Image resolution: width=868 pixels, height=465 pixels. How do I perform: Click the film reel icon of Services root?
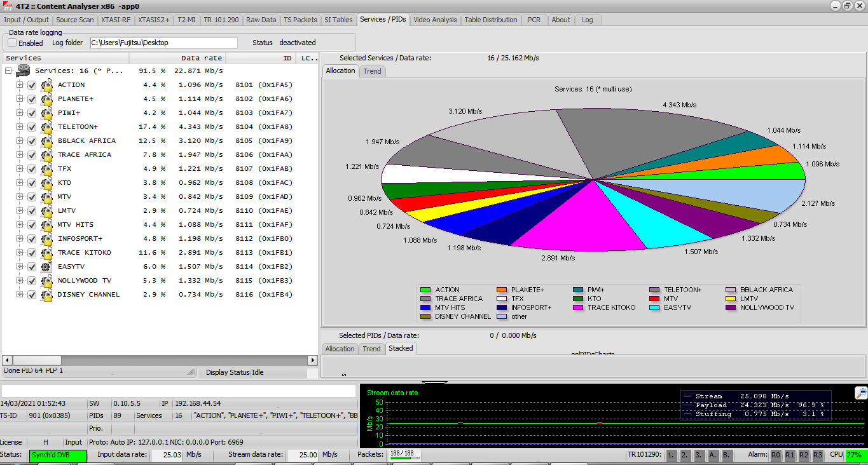pos(24,71)
